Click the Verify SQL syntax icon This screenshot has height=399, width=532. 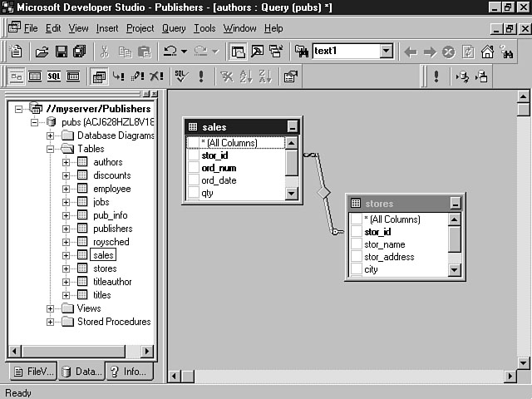(180, 76)
